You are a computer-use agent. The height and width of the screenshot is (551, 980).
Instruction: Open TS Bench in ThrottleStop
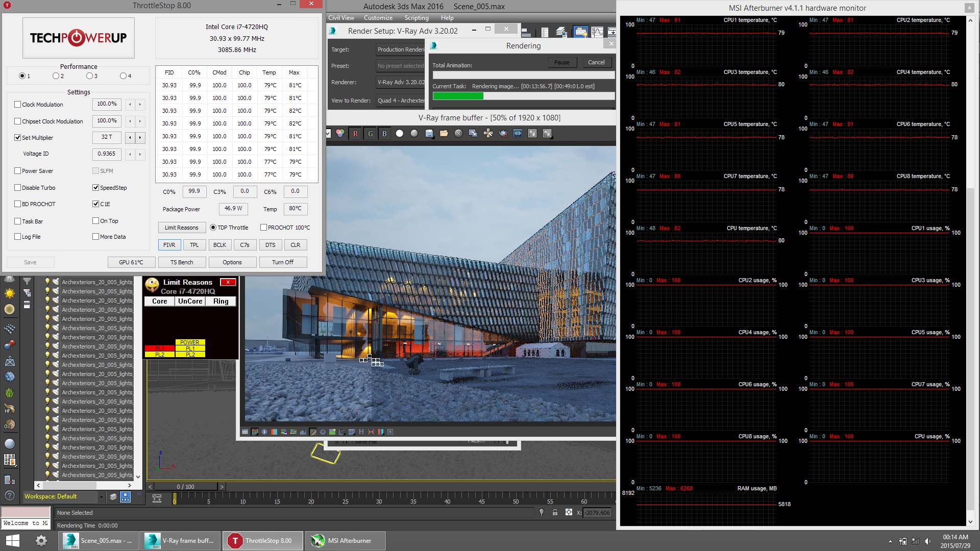(x=182, y=262)
